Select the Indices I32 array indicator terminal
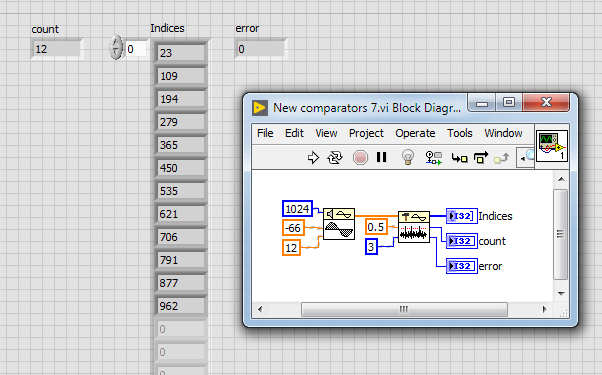 (462, 216)
